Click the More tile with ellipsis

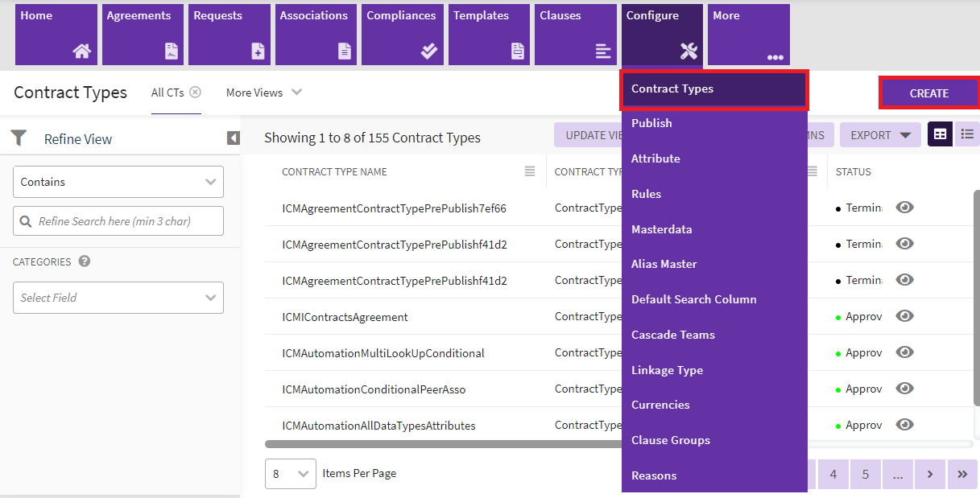point(748,35)
